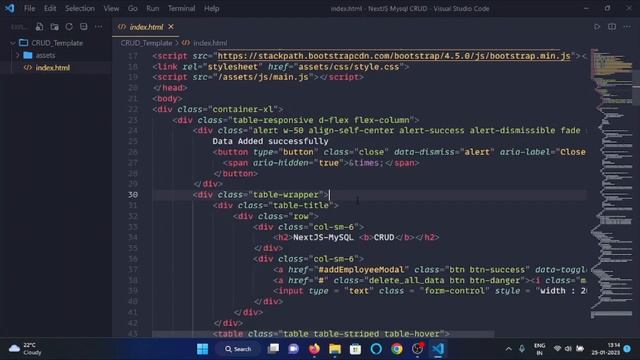Click the Split Editor icon
Image resolution: width=640 pixels, height=360 pixels.
pos(612,27)
